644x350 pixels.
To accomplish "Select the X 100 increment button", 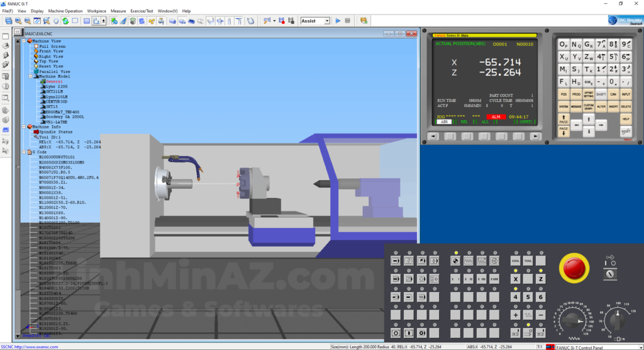I will [481, 279].
